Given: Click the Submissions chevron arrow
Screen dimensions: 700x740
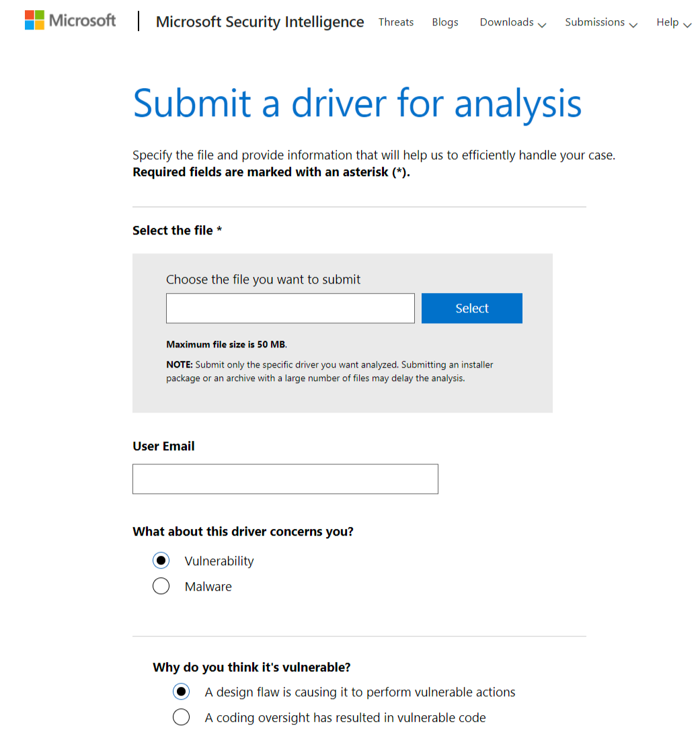Looking at the screenshot, I should [x=633, y=25].
